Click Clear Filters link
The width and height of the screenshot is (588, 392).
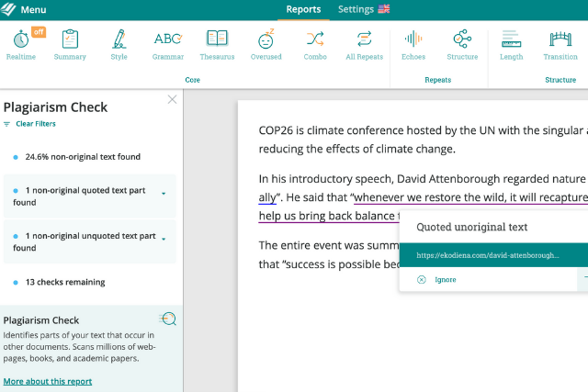[36, 124]
